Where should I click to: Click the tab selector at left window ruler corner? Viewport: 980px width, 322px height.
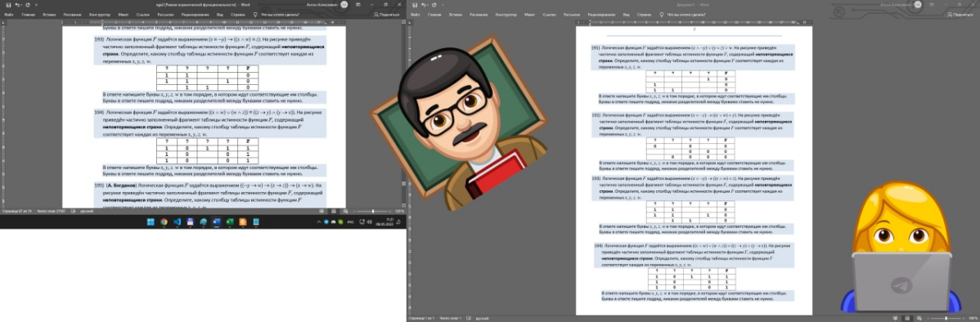pyautogui.click(x=3, y=22)
